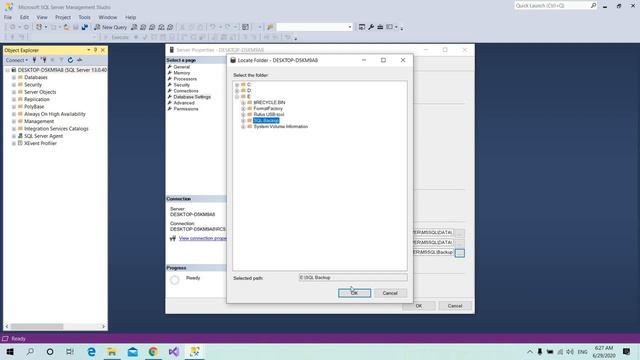Screen dimensions: 640x360
Task: Click the magnifier icon in Quick Launch
Action: (593, 5)
